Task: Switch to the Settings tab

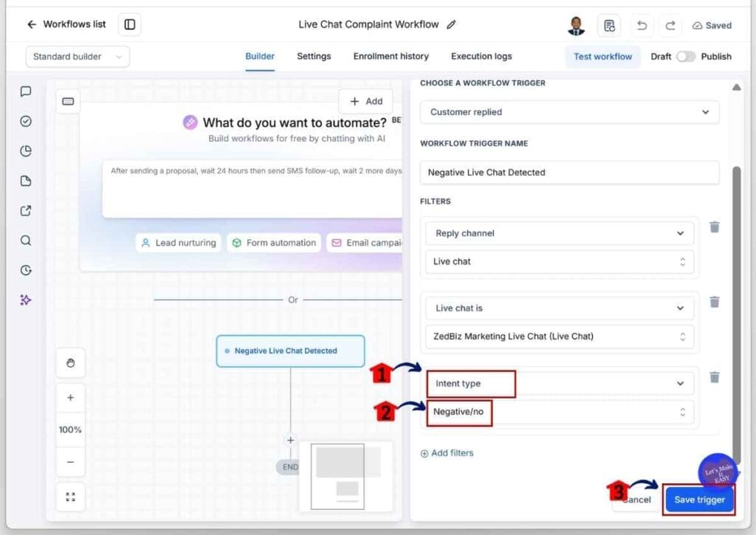Action: tap(314, 56)
